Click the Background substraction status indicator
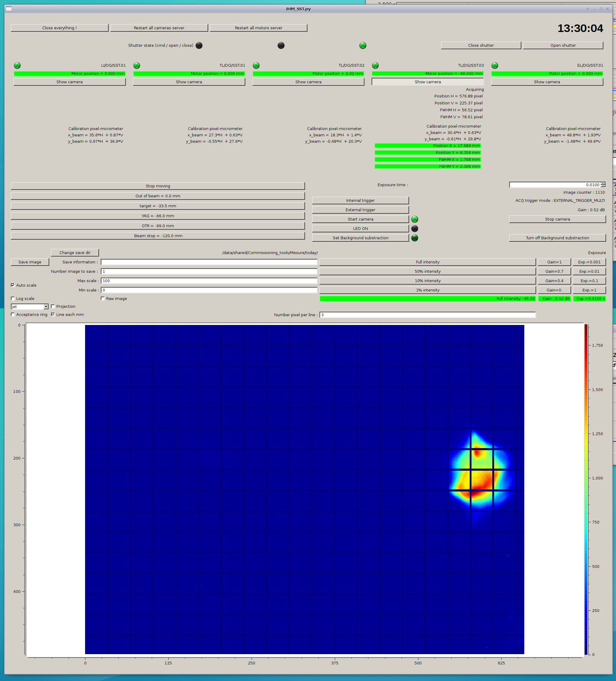 click(415, 238)
